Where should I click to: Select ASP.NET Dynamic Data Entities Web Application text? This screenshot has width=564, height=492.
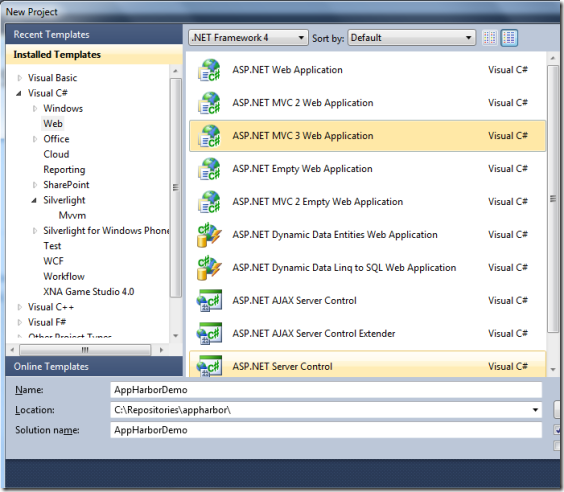click(335, 235)
